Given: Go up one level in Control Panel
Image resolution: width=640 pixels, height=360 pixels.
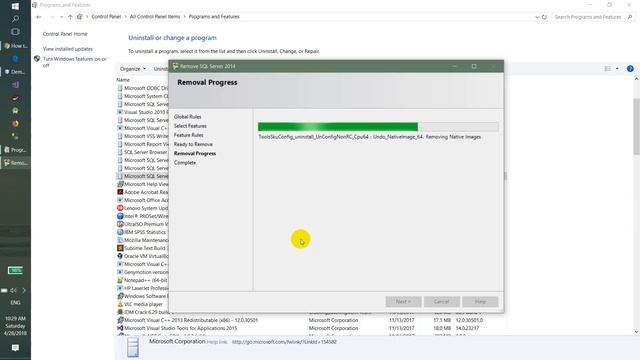Looking at the screenshot, I should (x=70, y=17).
